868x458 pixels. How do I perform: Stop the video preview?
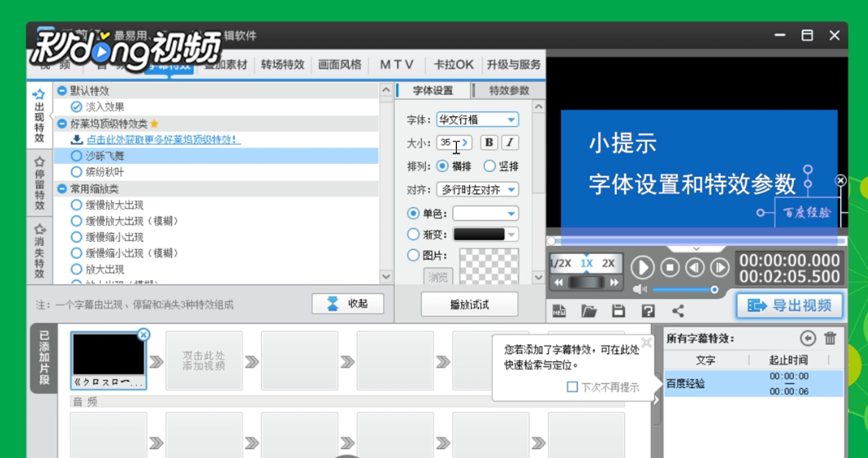[x=670, y=268]
